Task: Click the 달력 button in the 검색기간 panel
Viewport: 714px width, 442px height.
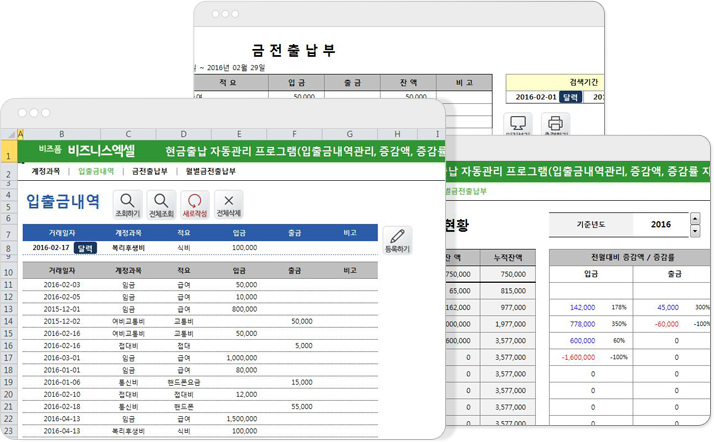Action: (x=570, y=97)
